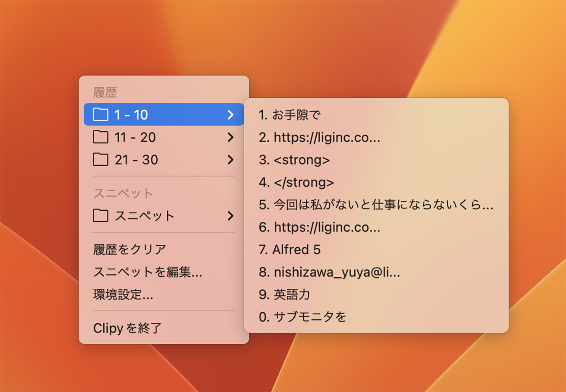This screenshot has width=566, height=392.
Task: Click the folder icon beside 21 - 30
Action: pos(101,160)
